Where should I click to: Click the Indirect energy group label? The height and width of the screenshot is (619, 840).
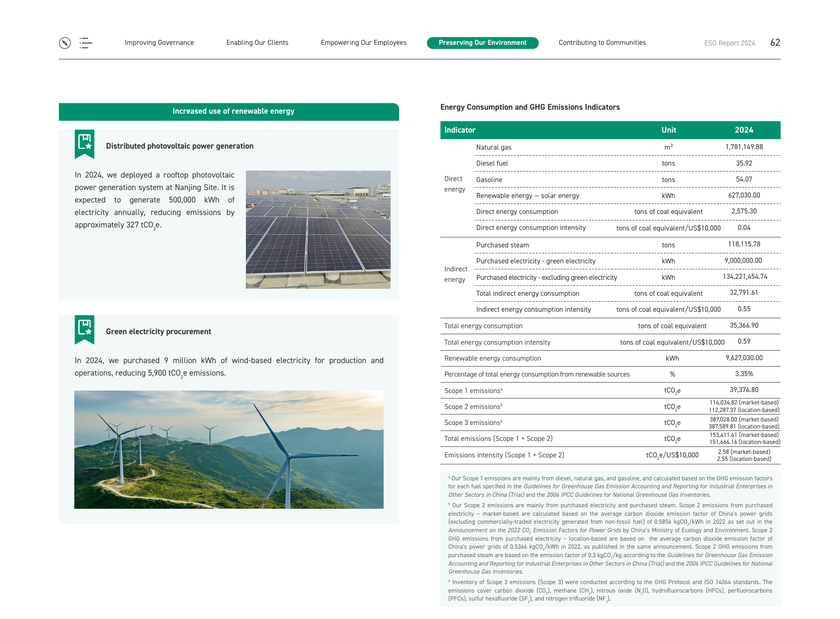click(x=456, y=274)
